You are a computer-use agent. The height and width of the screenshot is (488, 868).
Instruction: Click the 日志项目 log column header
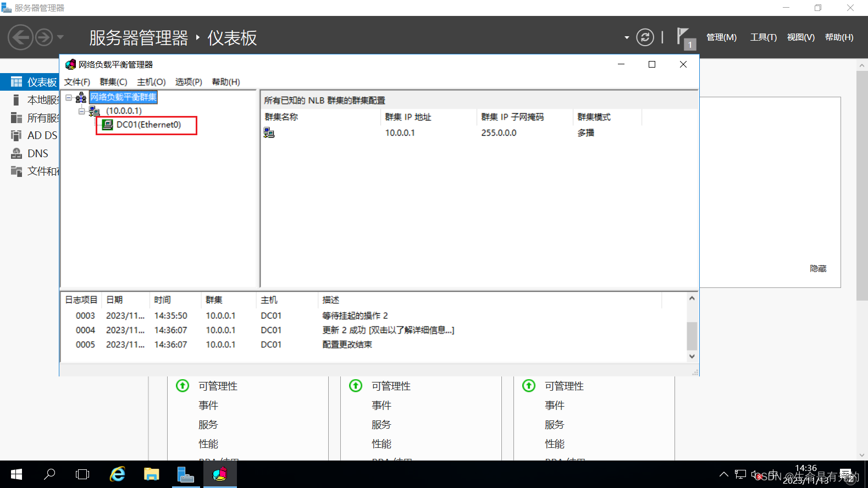[x=81, y=300]
